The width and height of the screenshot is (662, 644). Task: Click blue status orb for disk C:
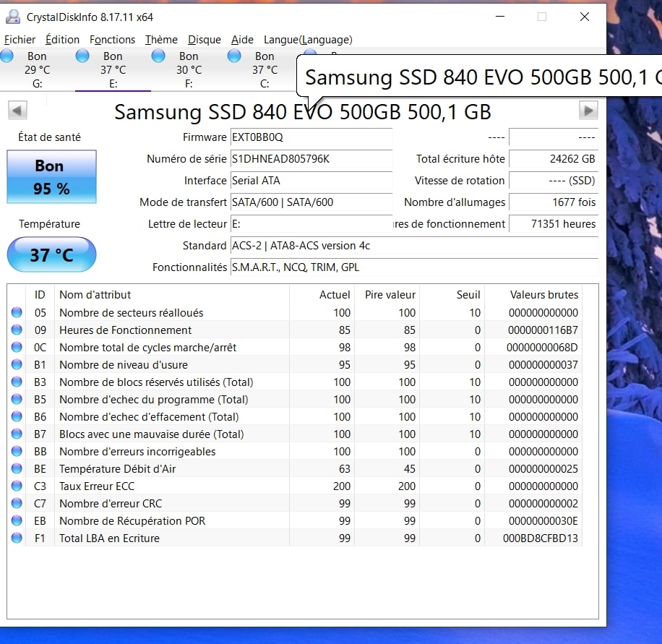coord(234,56)
